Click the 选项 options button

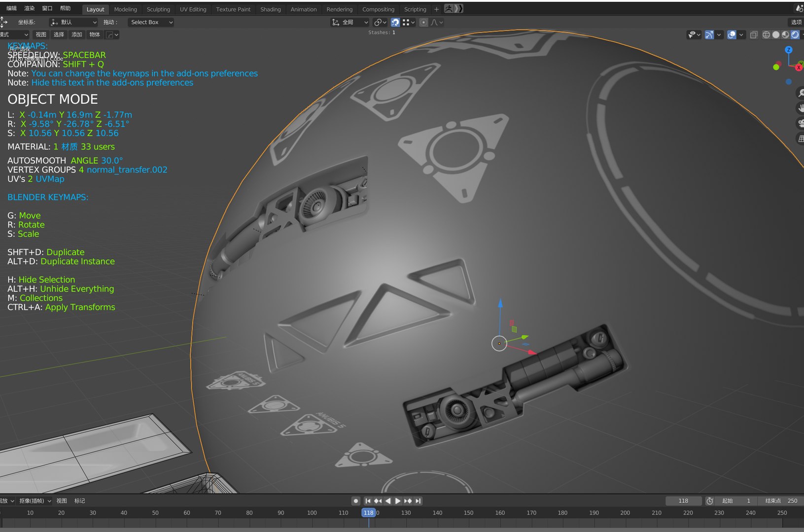(796, 22)
